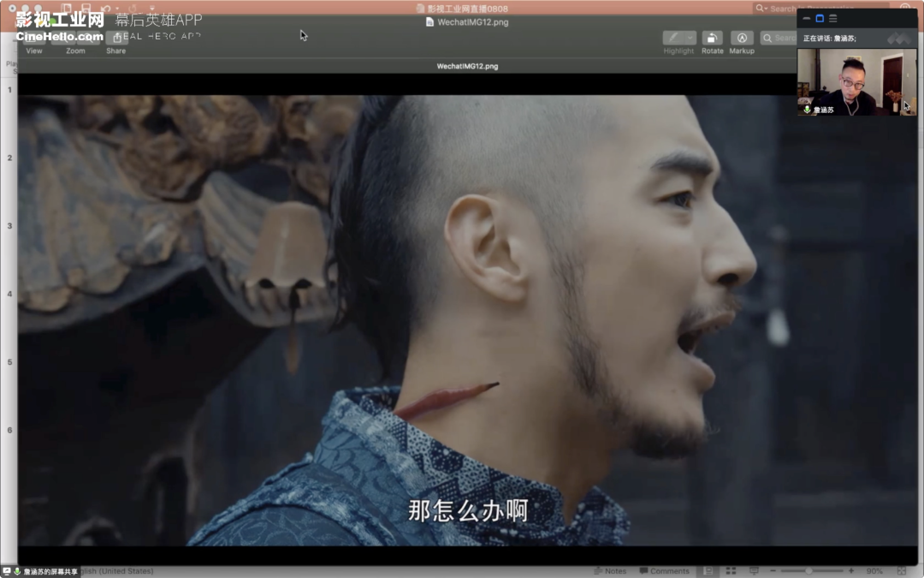Image resolution: width=924 pixels, height=578 pixels.
Task: Switch to Slide Sorter view
Action: pos(731,571)
